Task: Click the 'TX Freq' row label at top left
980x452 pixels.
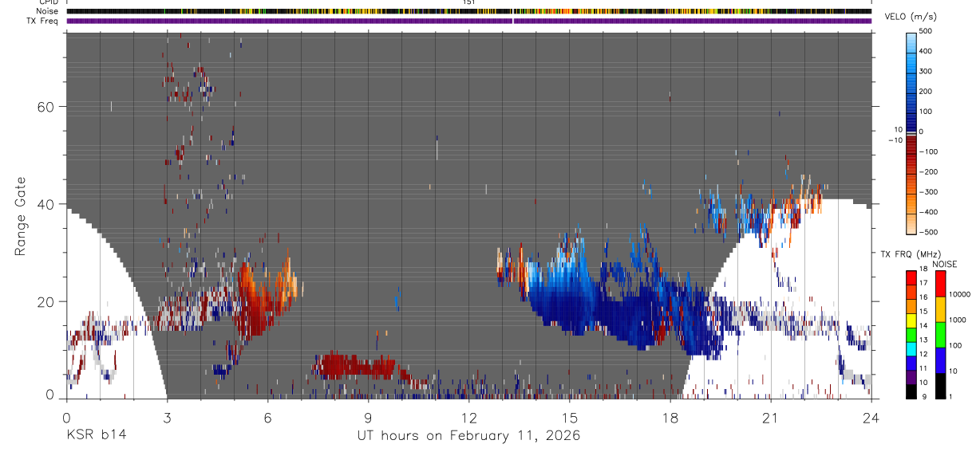Action: point(43,21)
